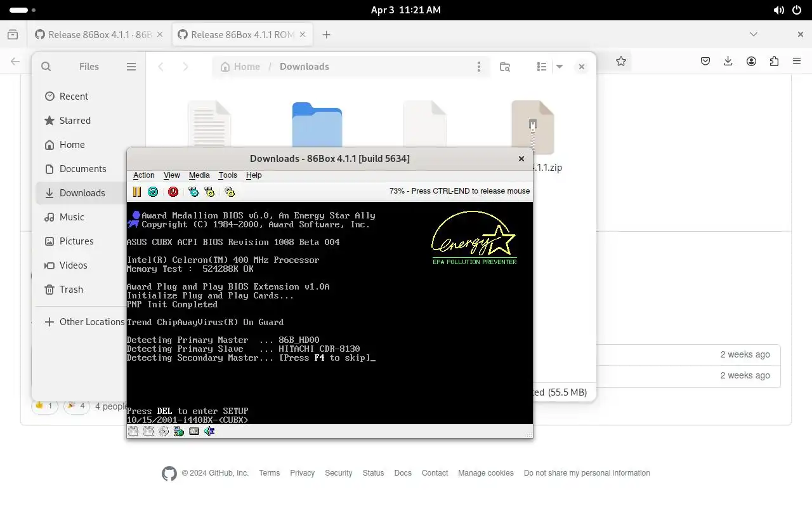812x508 pixels.
Task: Open the browser downloads panel
Action: tap(728, 61)
